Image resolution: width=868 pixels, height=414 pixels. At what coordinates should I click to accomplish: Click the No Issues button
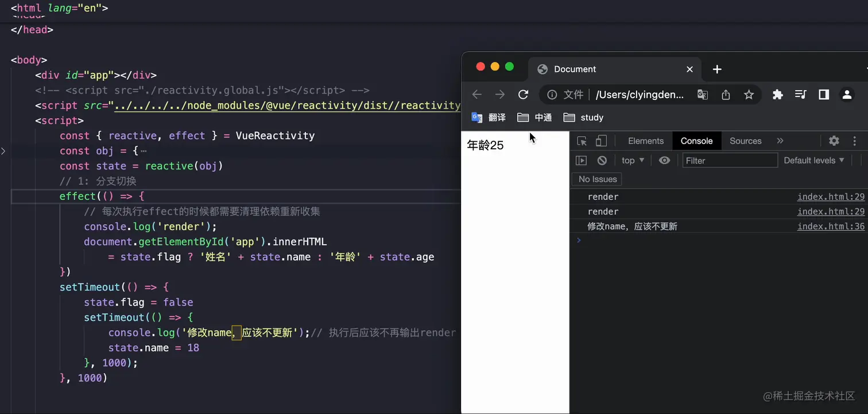tap(597, 179)
